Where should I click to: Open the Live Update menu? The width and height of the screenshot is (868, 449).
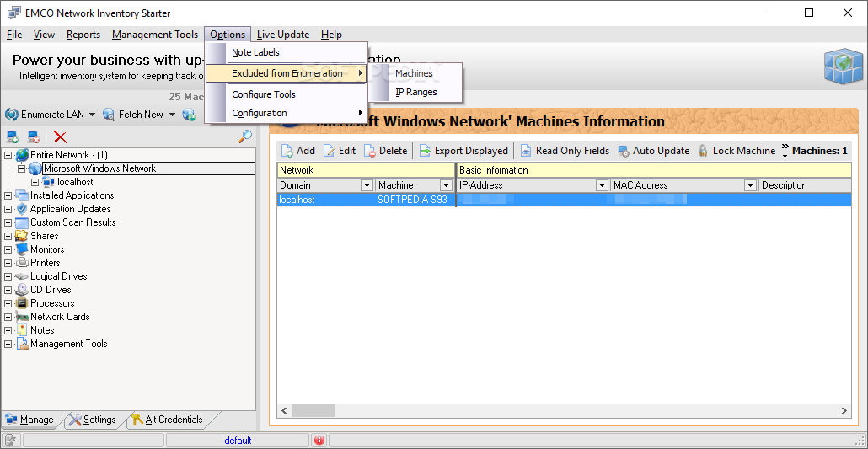click(x=283, y=35)
